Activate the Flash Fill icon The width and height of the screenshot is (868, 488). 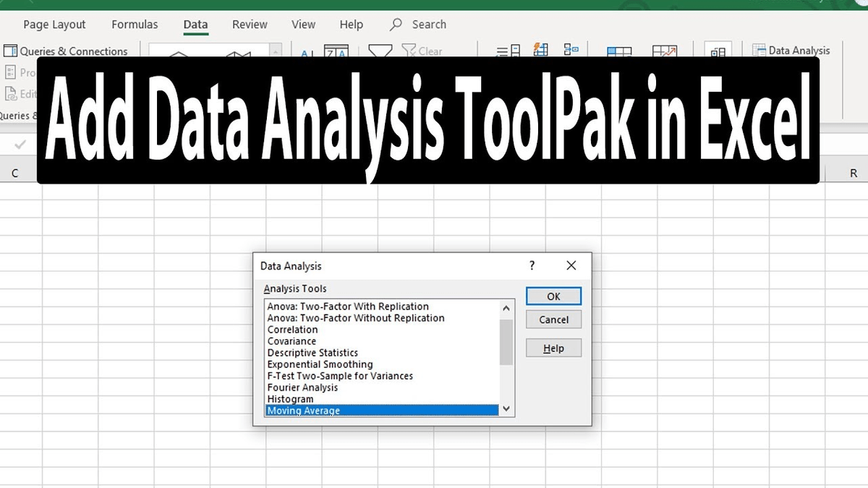pos(540,50)
